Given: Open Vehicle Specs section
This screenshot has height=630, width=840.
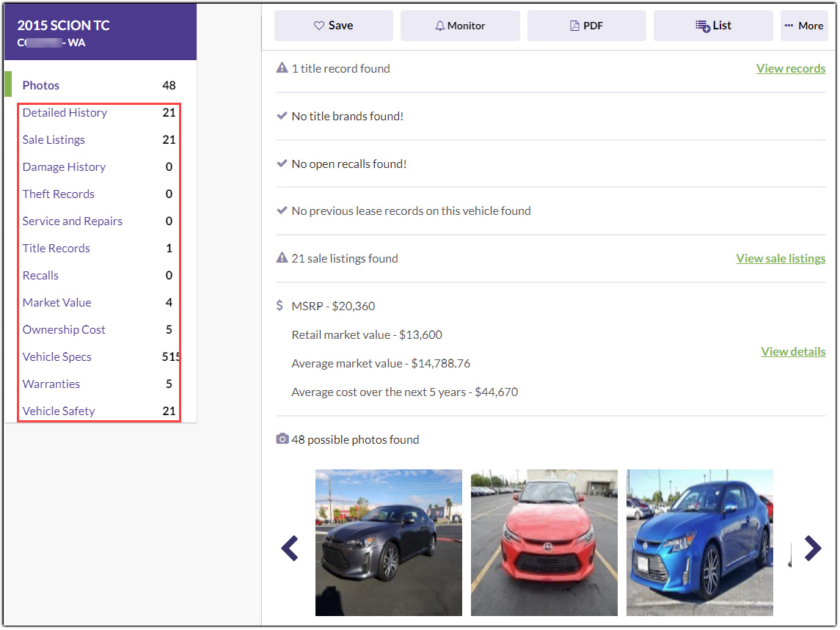Looking at the screenshot, I should (56, 356).
